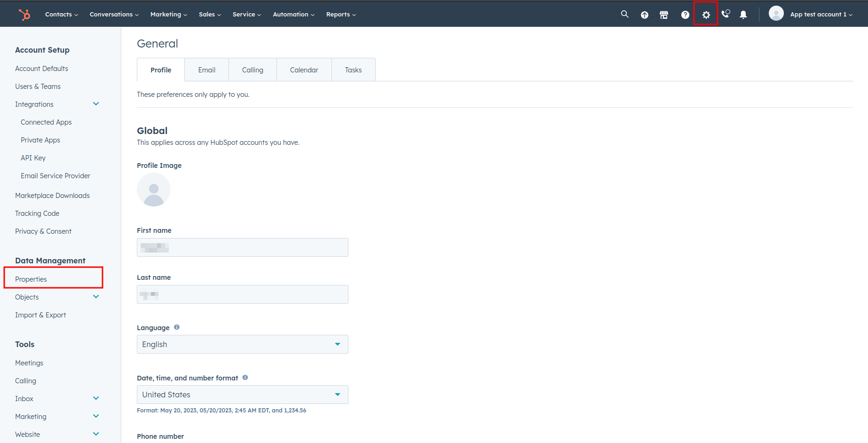Open the search magnifier icon
This screenshot has width=868, height=443.
click(x=624, y=14)
